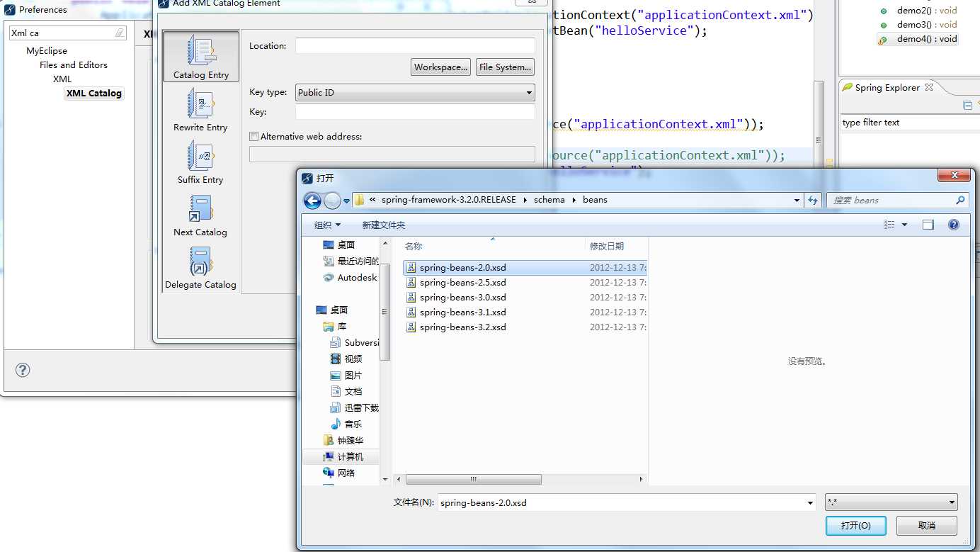The width and height of the screenshot is (980, 552).
Task: Clear the Preferences filter text icon
Action: pos(120,33)
